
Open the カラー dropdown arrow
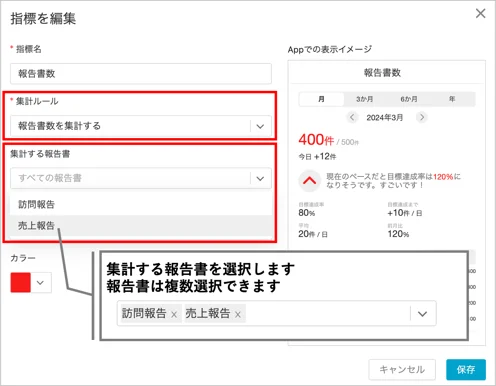[x=40, y=283]
